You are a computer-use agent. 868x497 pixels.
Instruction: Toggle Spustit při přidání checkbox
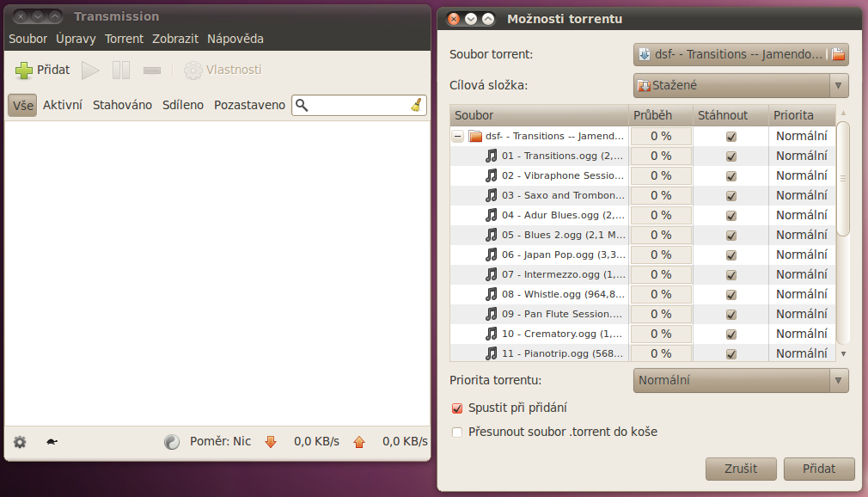pyautogui.click(x=456, y=408)
